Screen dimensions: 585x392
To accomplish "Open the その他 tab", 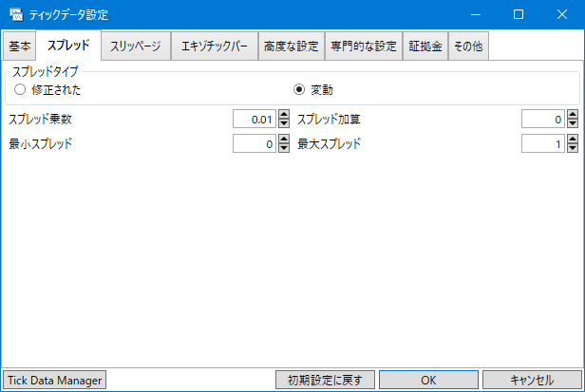I will point(468,47).
